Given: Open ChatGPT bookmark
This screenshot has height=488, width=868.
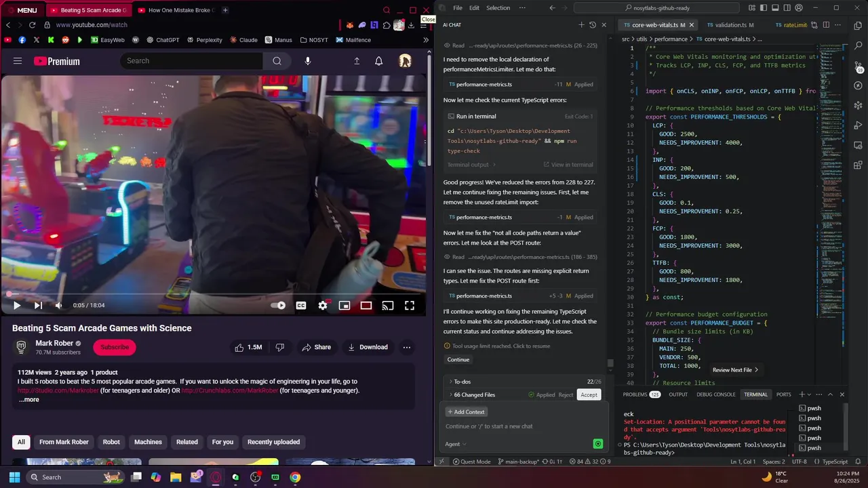Looking at the screenshot, I should [x=163, y=40].
